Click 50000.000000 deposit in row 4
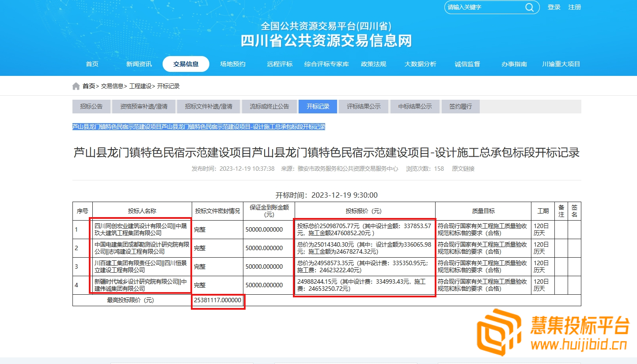637x364 pixels. click(x=264, y=285)
